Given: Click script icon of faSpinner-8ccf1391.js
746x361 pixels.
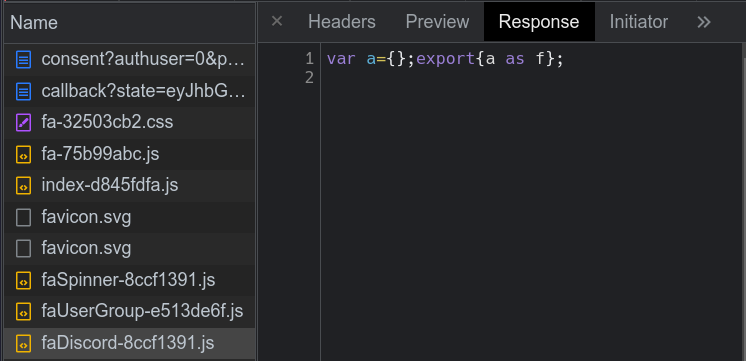Looking at the screenshot, I should [23, 280].
